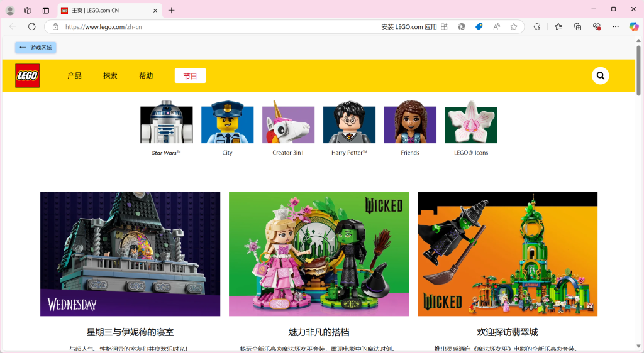Click the 魅力非凡的搭档 heading
644x353 pixels.
pos(319,332)
